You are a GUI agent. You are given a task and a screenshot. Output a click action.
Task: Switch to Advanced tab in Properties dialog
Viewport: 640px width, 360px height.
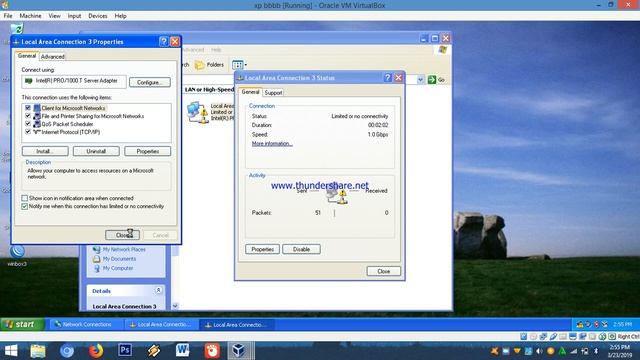tap(52, 57)
